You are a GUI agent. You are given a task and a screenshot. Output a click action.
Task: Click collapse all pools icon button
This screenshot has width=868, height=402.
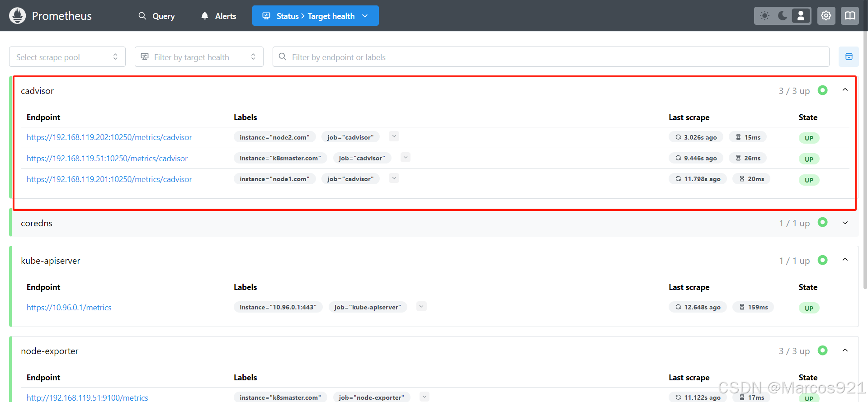coord(849,57)
